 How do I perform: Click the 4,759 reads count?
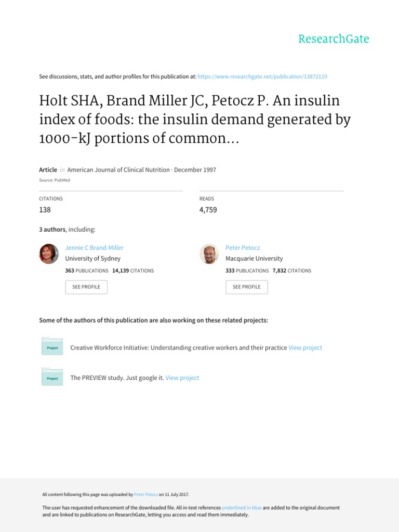click(x=208, y=210)
